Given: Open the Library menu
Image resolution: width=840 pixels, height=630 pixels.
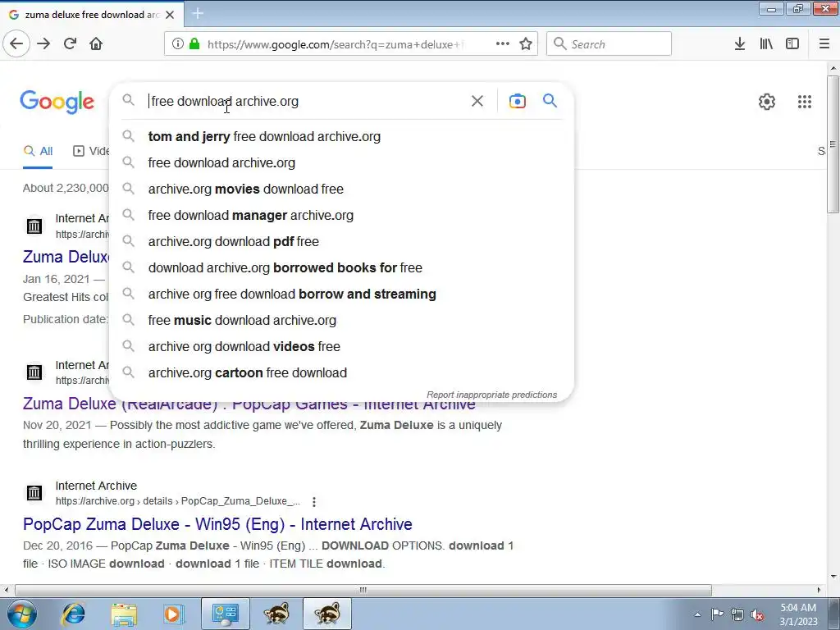Looking at the screenshot, I should tap(766, 44).
